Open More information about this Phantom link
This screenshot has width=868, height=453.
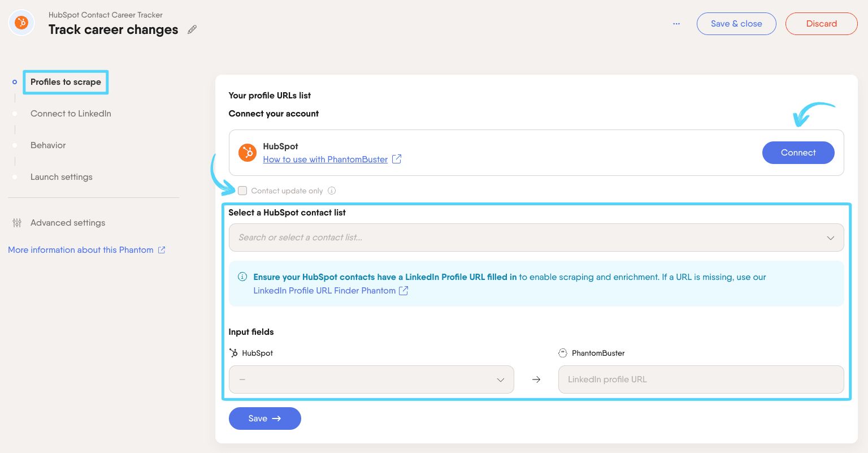(81, 250)
